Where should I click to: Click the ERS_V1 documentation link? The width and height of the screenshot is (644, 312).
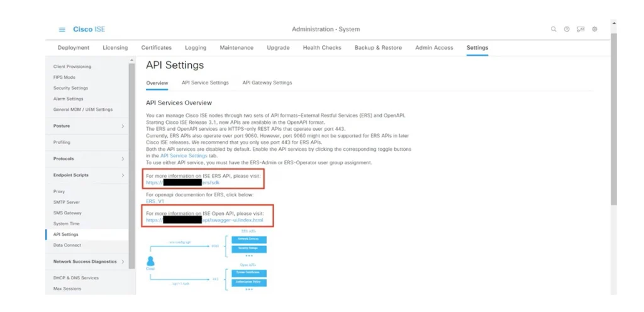point(155,201)
